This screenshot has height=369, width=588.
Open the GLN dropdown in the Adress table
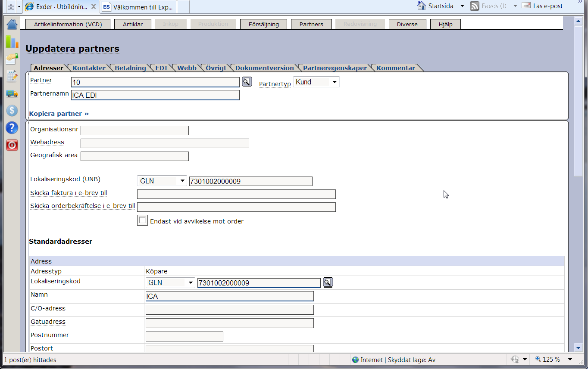click(170, 282)
